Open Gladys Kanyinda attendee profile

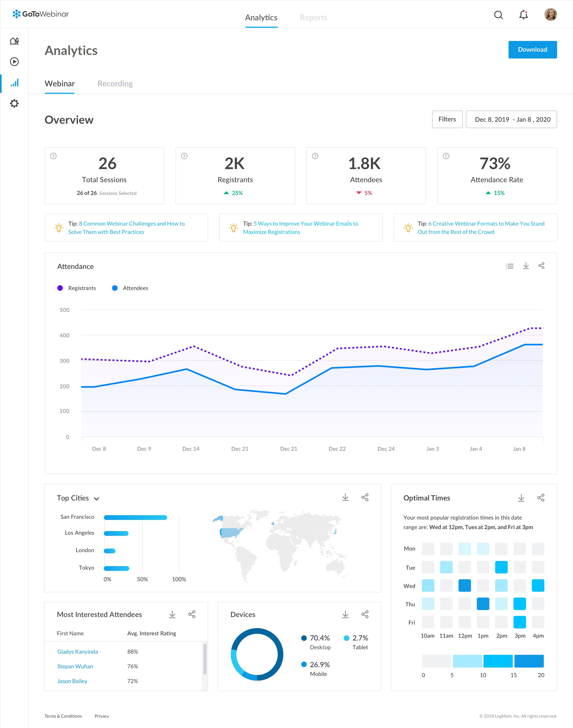point(78,652)
